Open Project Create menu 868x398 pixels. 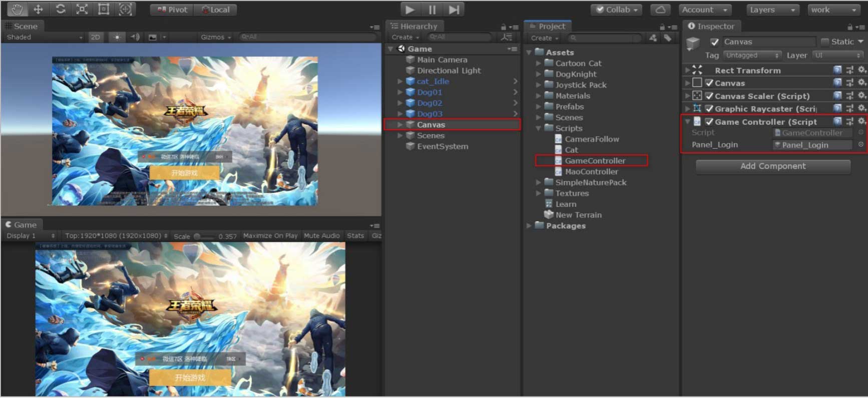pos(544,38)
